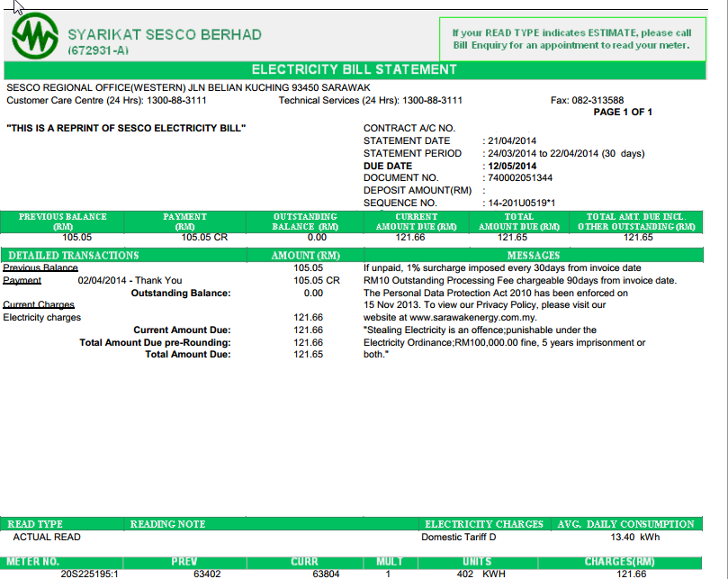Click the Total Amount Due: 121.65 value
The height and width of the screenshot is (579, 728).
(308, 355)
